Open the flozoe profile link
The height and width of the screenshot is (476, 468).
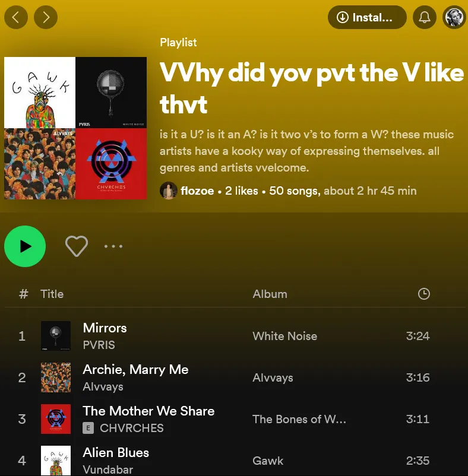pyautogui.click(x=197, y=191)
